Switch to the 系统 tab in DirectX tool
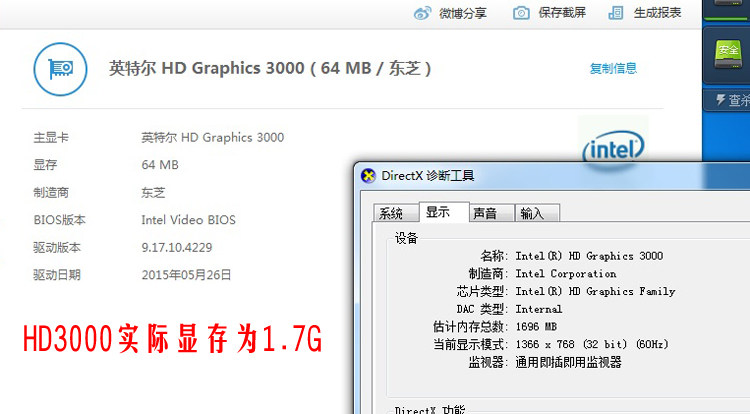The width and height of the screenshot is (750, 414). click(396, 213)
